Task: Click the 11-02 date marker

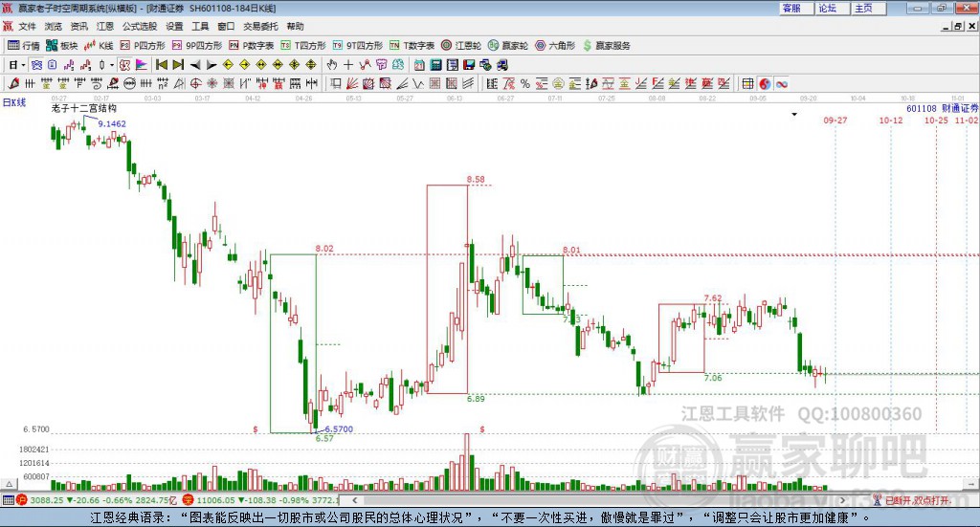Action: click(x=967, y=120)
